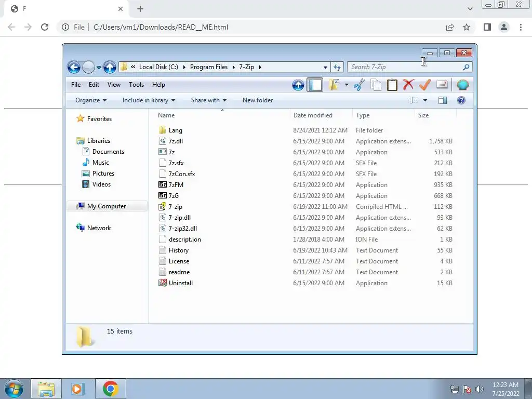Viewport: 532px width, 399px height.
Task: Reload the page in Chrome
Action: tap(45, 27)
